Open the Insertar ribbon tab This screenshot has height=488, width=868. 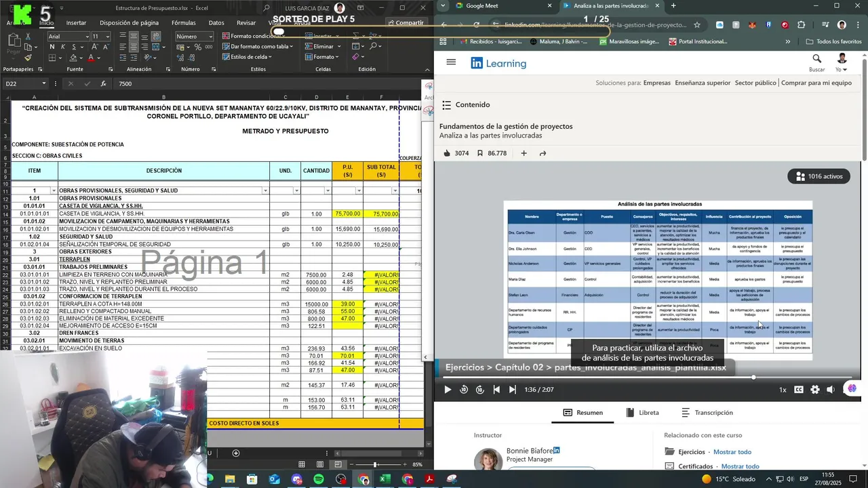click(x=76, y=23)
